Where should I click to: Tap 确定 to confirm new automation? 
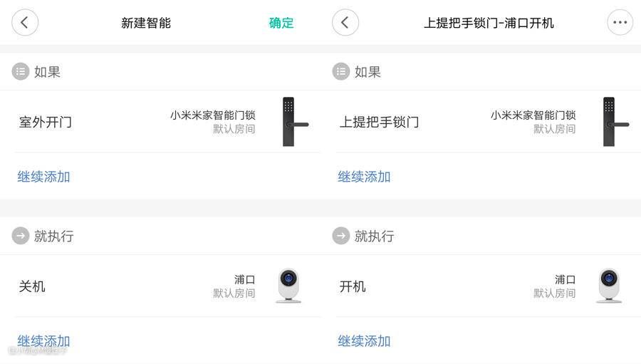coord(281,23)
